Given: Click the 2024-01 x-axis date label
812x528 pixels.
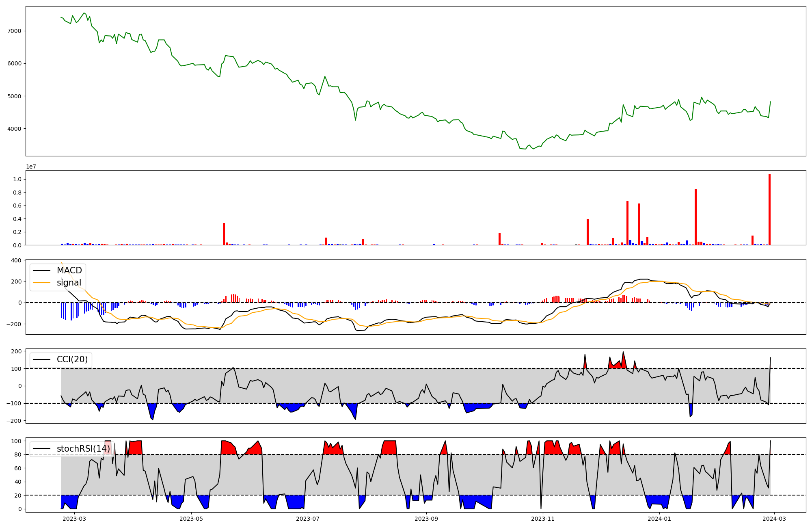Looking at the screenshot, I should 659,519.
